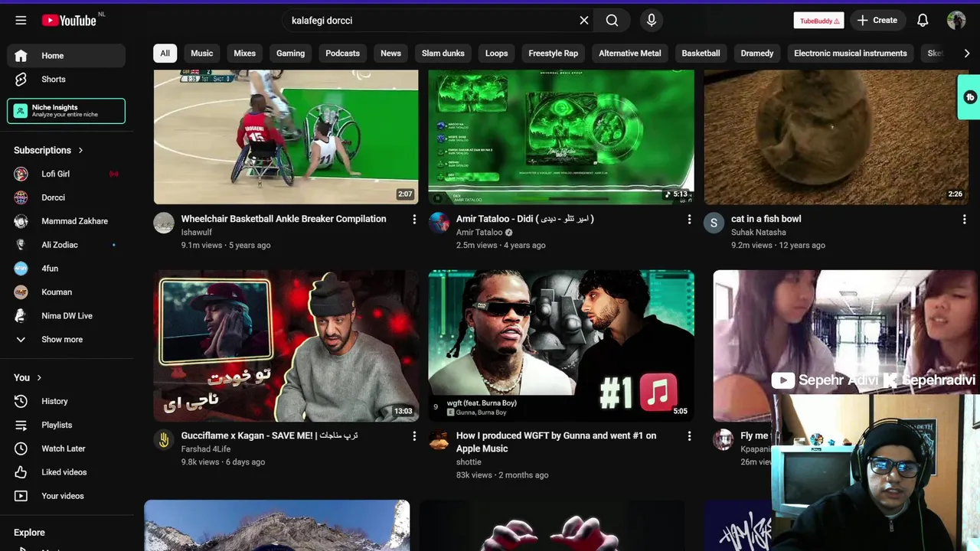Open the notifications bell
This screenshot has height=551, width=980.
click(x=923, y=21)
